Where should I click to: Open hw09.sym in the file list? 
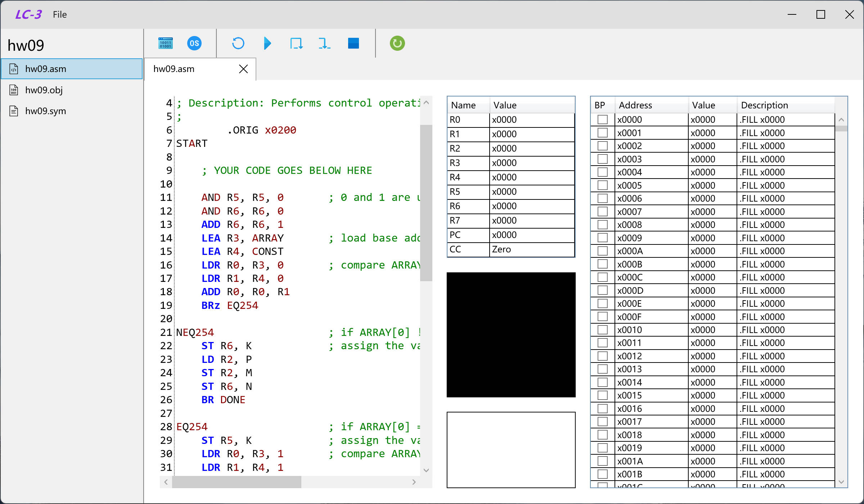[x=45, y=111]
